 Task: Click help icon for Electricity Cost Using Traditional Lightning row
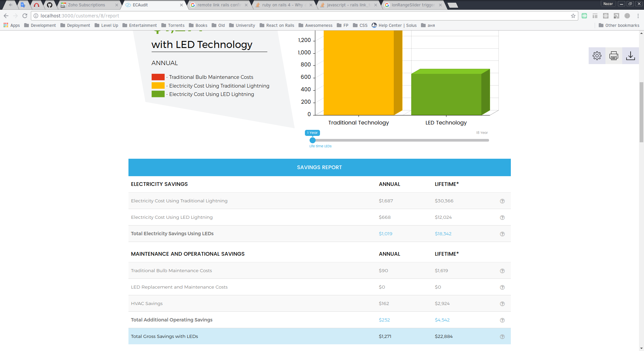[x=502, y=201]
